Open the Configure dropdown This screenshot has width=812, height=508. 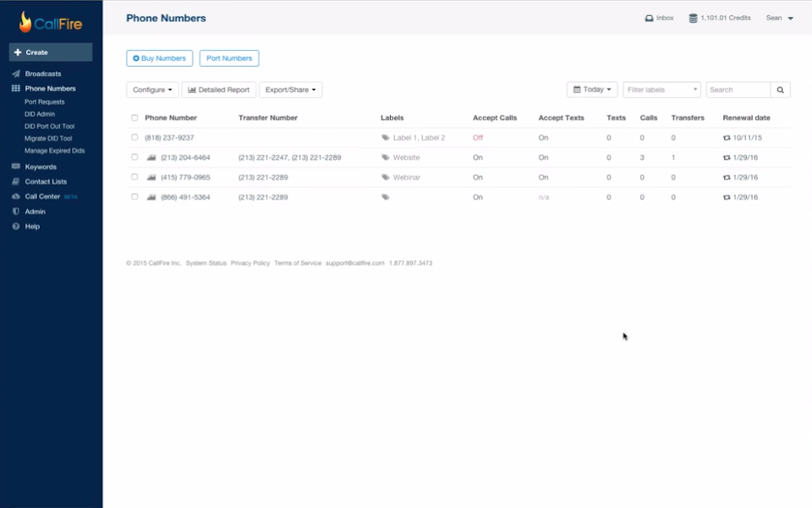(x=152, y=89)
